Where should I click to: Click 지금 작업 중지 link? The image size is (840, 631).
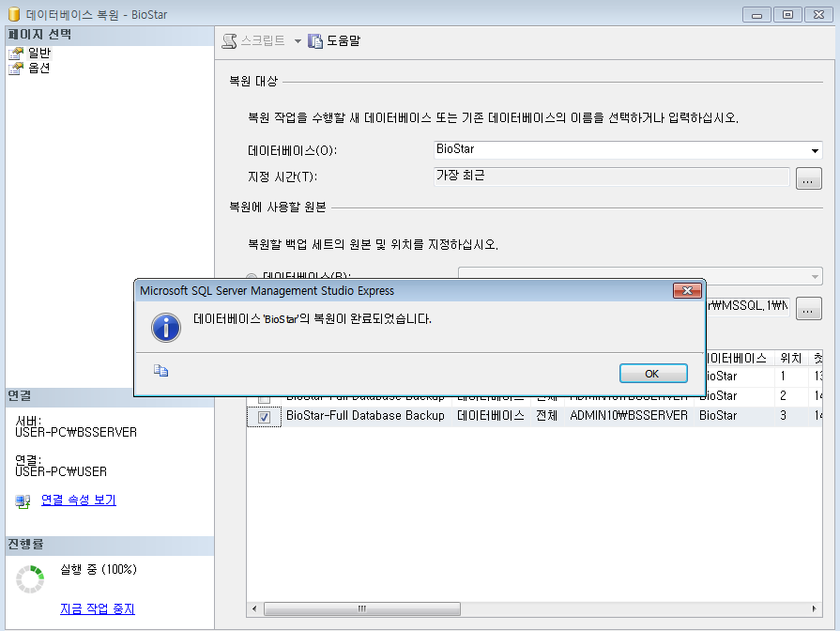click(x=98, y=608)
